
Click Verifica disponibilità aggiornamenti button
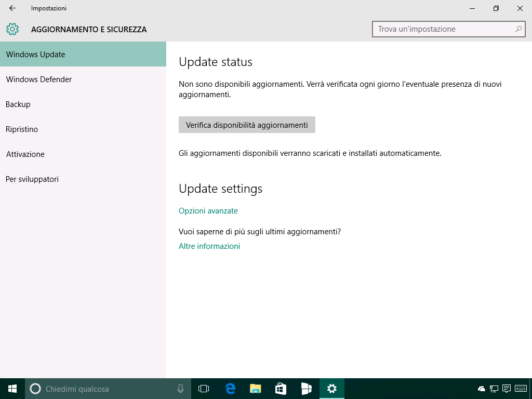pos(247,125)
